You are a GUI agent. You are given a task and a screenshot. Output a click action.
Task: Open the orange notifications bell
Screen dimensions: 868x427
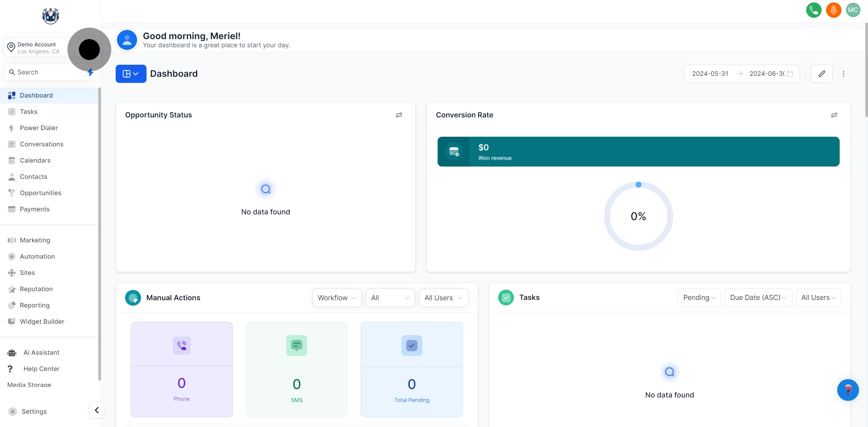point(833,10)
